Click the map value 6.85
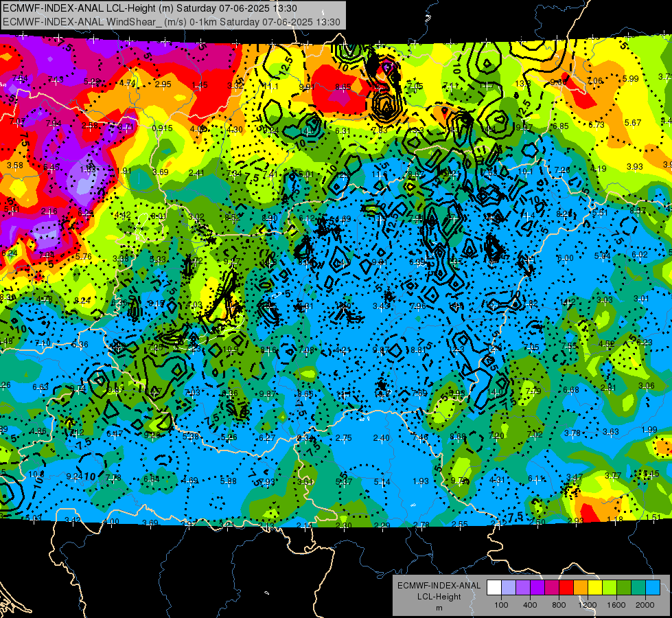This screenshot has width=672, height=618. [x=560, y=126]
